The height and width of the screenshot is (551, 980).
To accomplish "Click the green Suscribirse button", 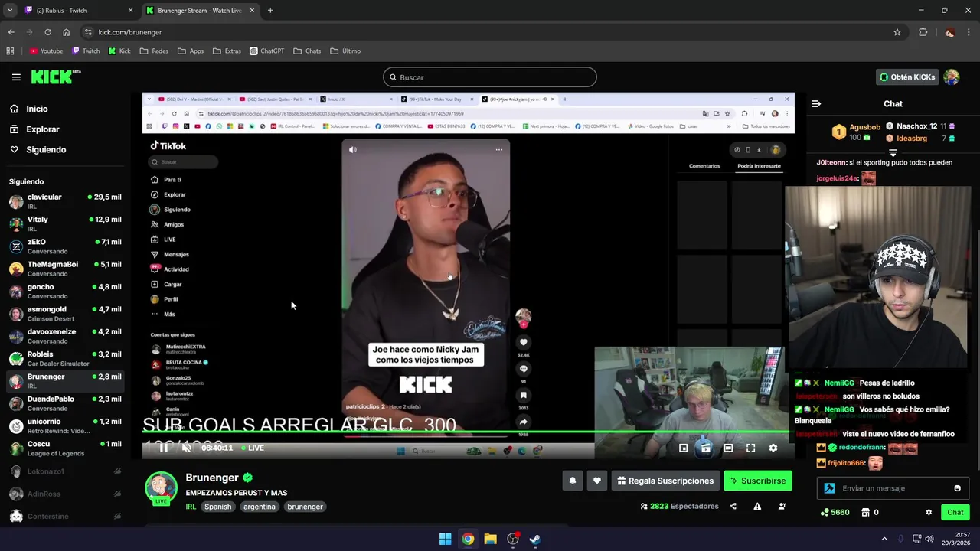I will click(x=757, y=481).
